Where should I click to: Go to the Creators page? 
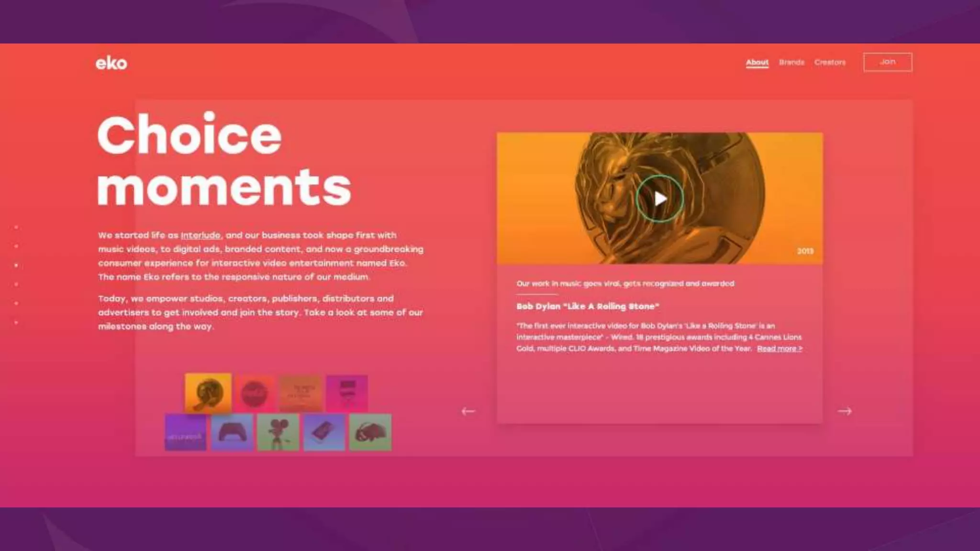830,62
